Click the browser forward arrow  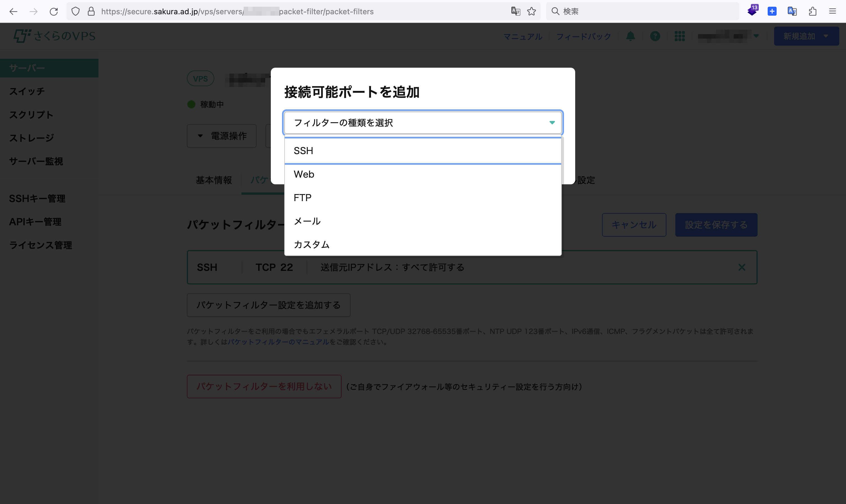coord(33,11)
